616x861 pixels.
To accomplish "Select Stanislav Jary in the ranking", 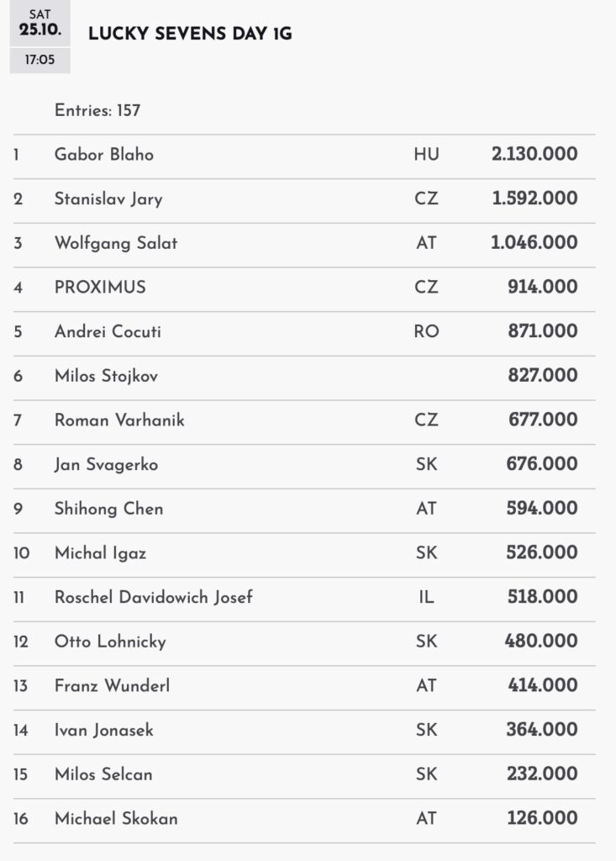I will coord(108,199).
